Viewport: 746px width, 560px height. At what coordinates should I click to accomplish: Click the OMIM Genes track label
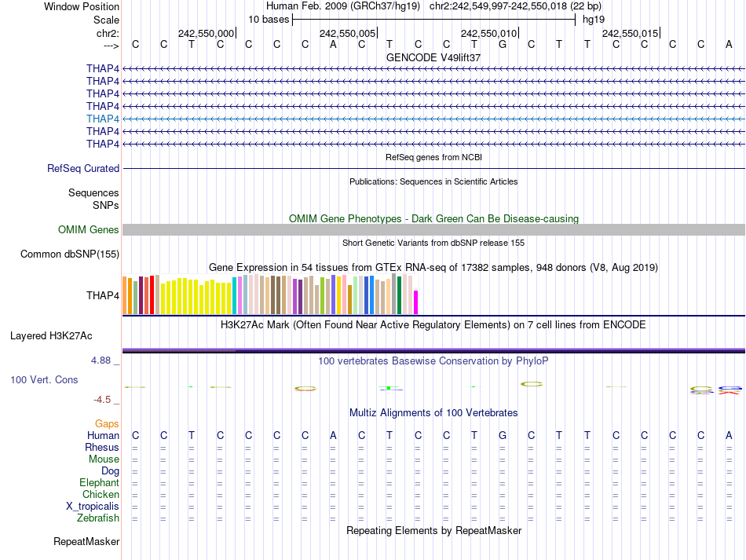(x=89, y=230)
